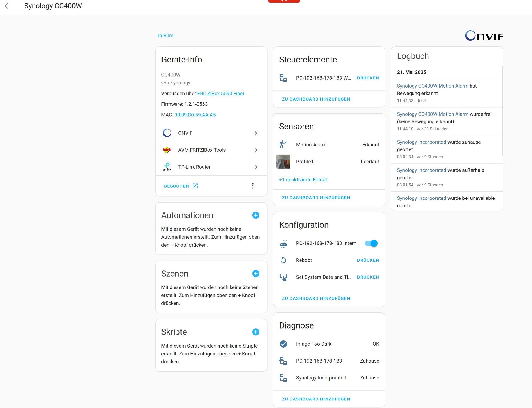Viewport: 532px width, 408px height.
Task: Click the network icon beside Synology Incorporated in Diagnose
Action: click(x=283, y=378)
